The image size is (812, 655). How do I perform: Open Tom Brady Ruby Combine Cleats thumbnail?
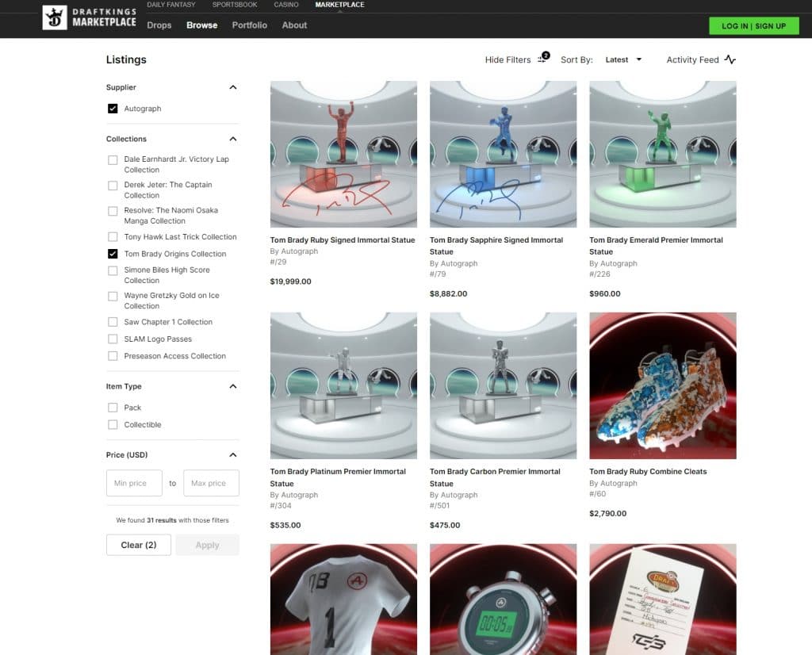click(663, 385)
